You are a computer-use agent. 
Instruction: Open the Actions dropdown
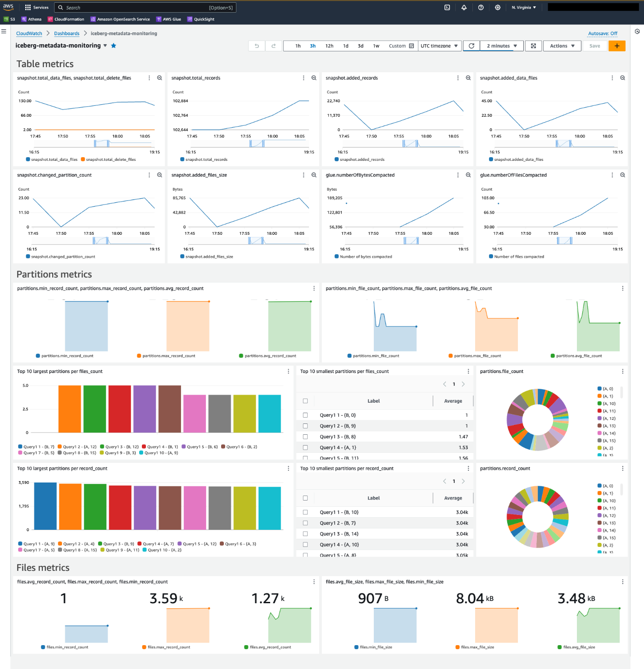[562, 46]
